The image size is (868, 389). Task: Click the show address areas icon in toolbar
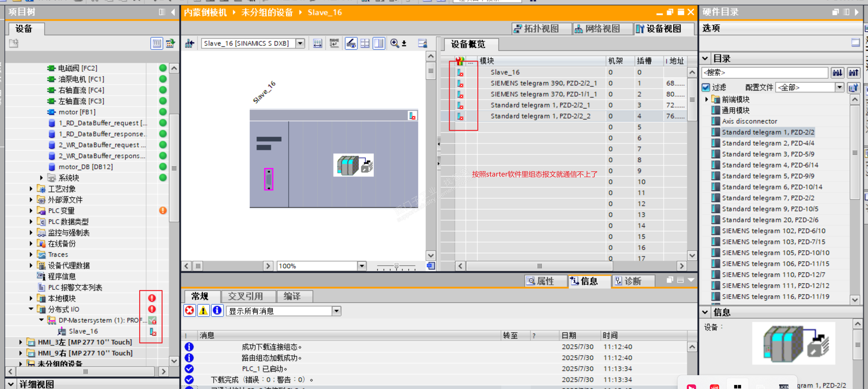(317, 43)
